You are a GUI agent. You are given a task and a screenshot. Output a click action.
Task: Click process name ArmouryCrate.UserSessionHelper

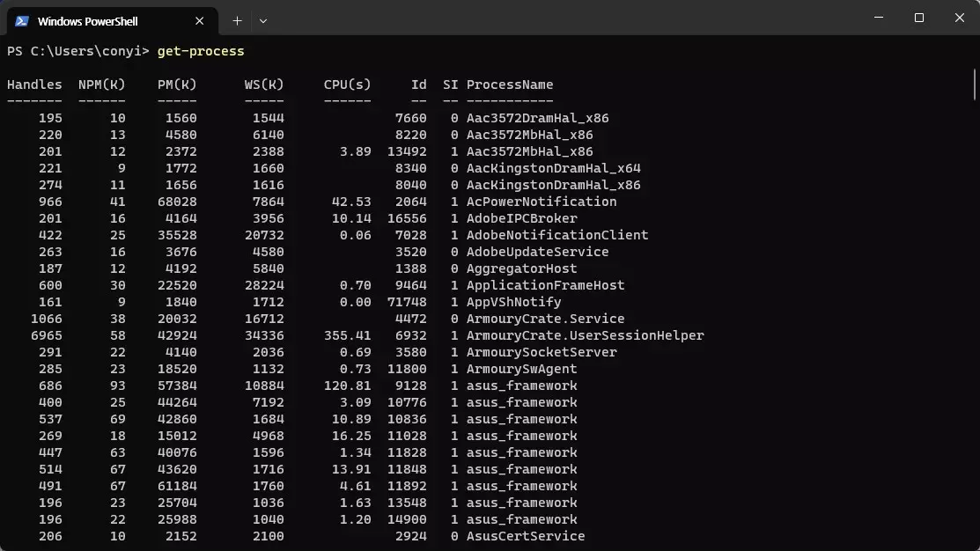click(585, 335)
